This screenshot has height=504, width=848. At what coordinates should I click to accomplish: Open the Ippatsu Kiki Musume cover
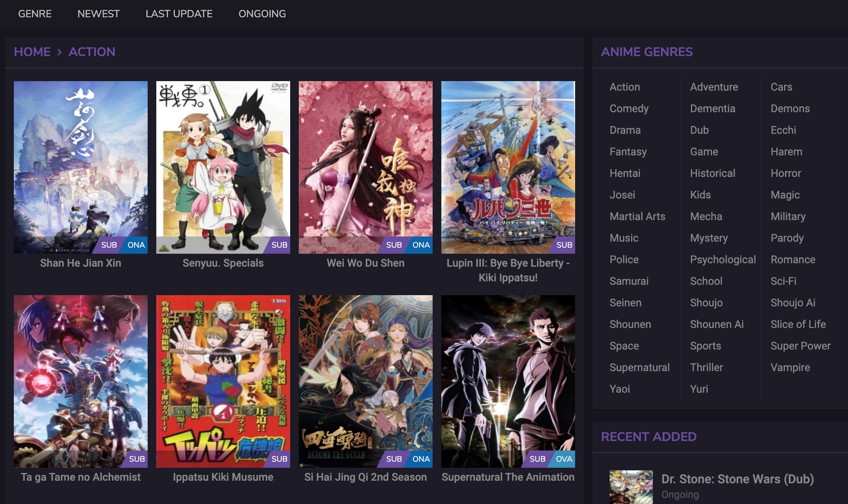[223, 381]
